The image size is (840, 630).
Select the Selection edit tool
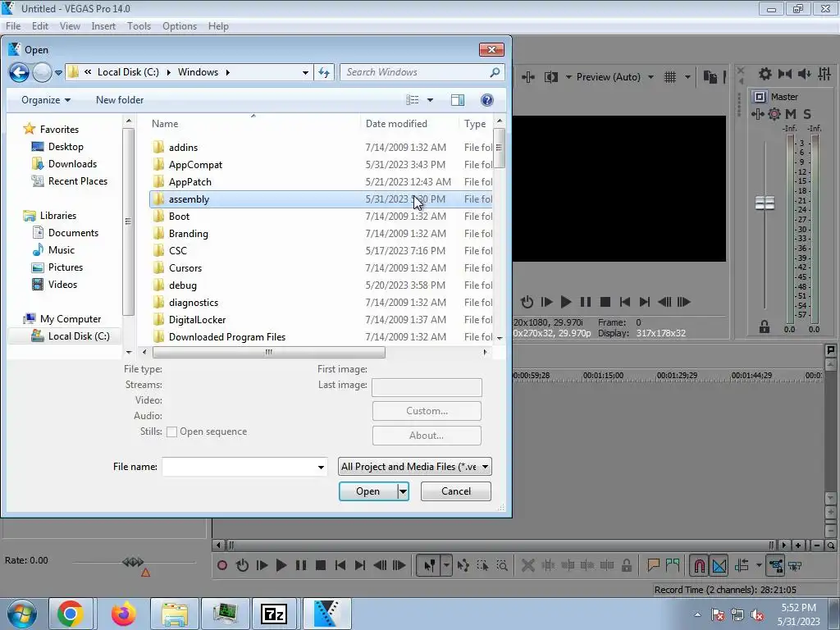point(482,565)
